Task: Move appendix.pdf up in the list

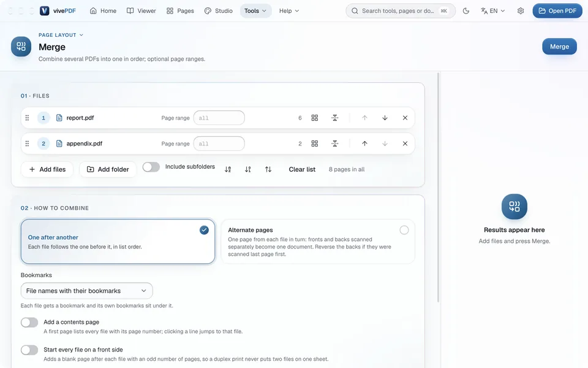Action: pos(364,144)
